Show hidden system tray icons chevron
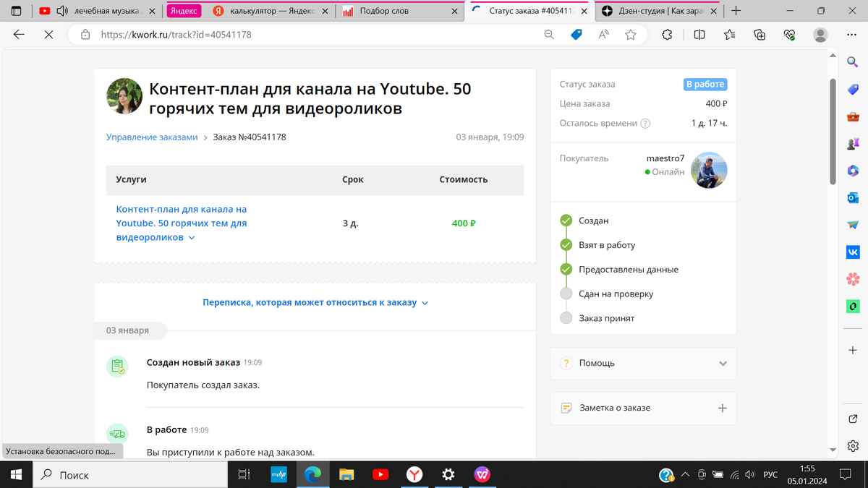Screen dimensions: 868x488 [684, 475]
